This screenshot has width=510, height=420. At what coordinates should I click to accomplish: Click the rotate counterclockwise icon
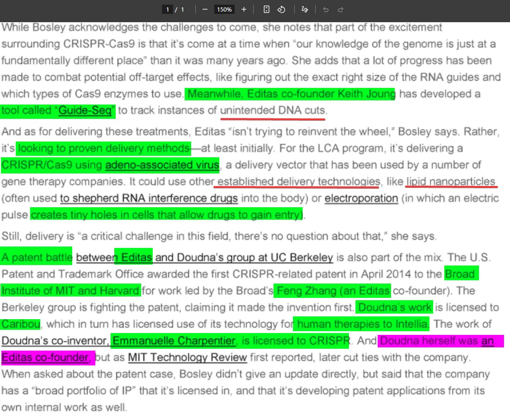click(x=281, y=9)
